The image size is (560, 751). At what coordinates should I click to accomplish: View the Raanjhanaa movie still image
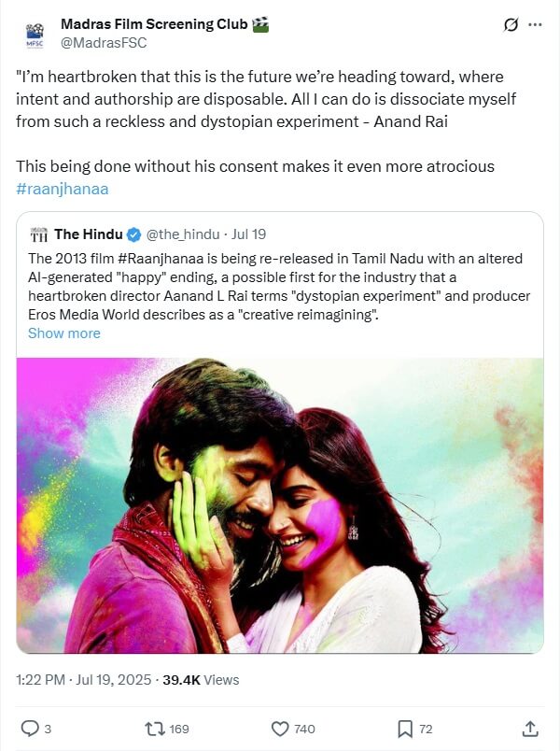(x=280, y=504)
